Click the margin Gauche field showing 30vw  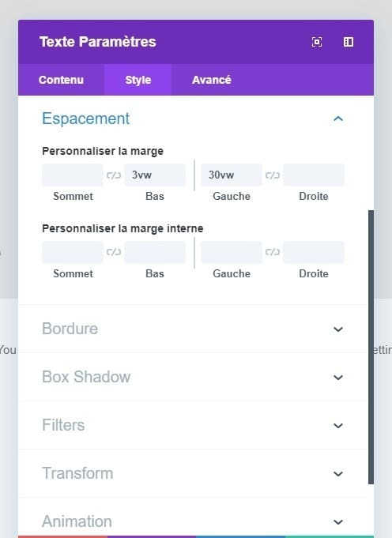pos(232,175)
